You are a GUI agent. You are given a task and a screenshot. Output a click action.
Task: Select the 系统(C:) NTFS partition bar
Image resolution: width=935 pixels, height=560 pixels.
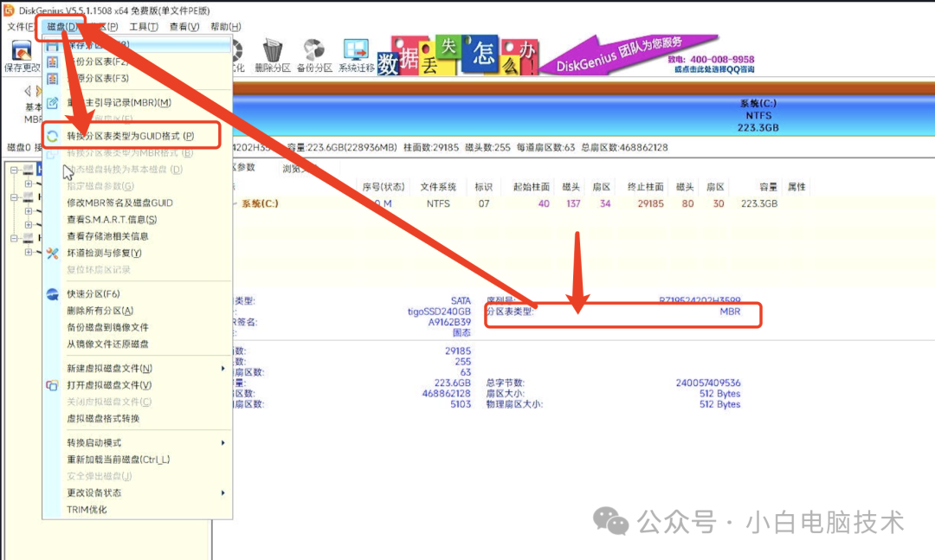click(x=584, y=115)
